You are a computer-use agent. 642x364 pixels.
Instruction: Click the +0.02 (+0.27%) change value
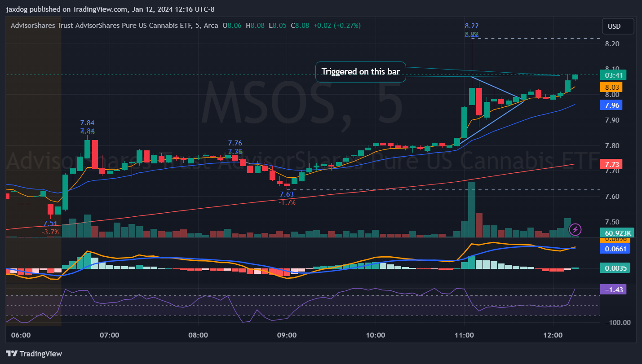point(336,26)
